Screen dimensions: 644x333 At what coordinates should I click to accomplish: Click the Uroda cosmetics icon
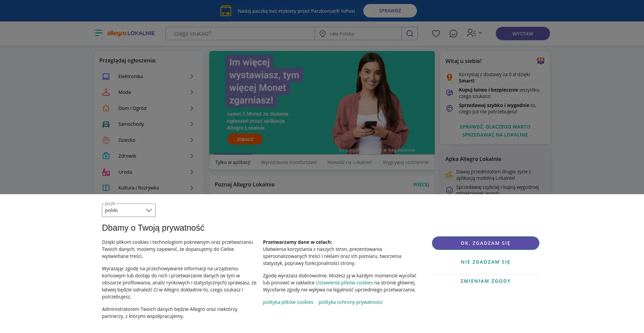[106, 172]
